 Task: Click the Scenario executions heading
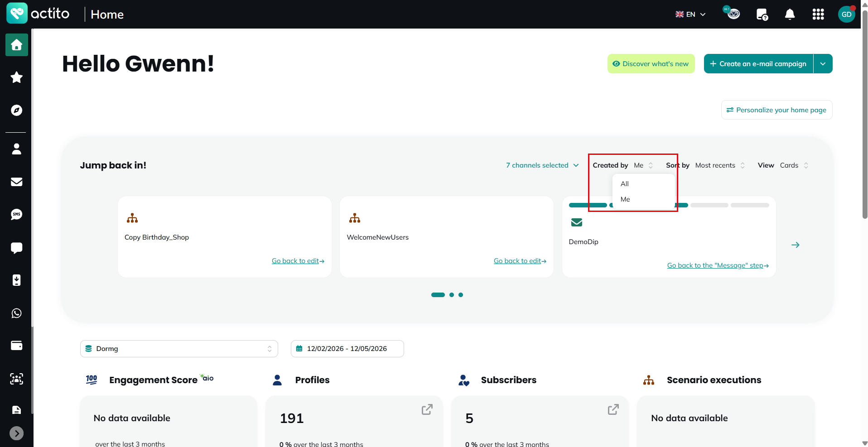coord(714,380)
